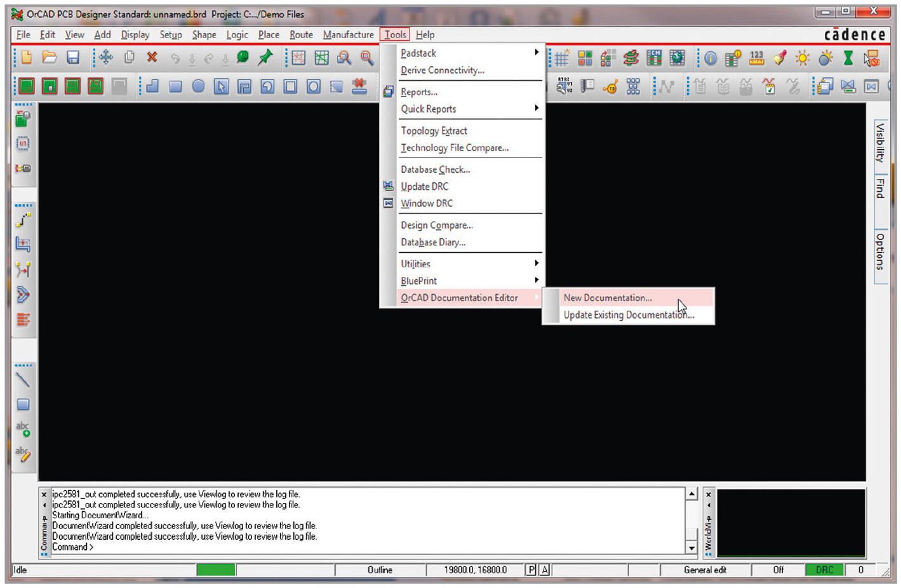Toggle the A button in status bar
The image size is (901, 588).
(544, 570)
